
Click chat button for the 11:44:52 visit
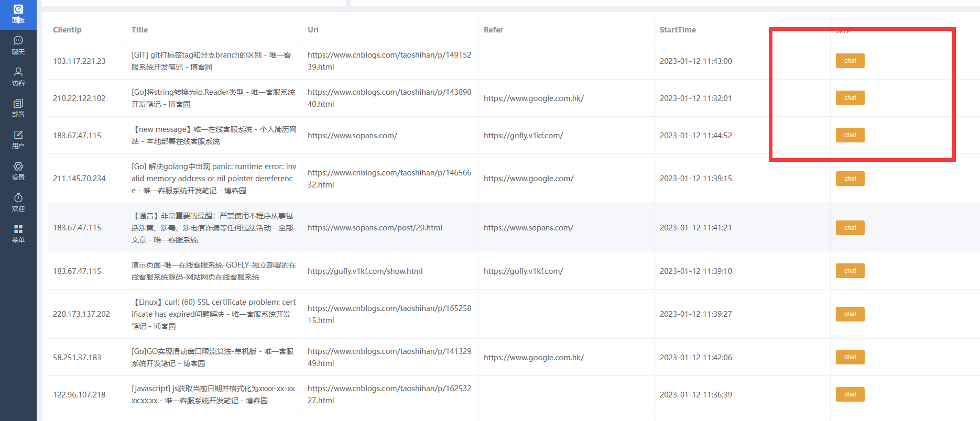click(x=850, y=135)
